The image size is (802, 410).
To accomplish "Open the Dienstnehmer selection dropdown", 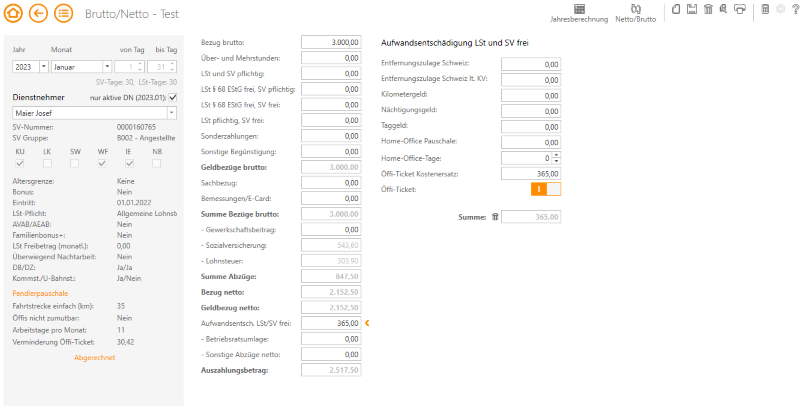I will [173, 113].
